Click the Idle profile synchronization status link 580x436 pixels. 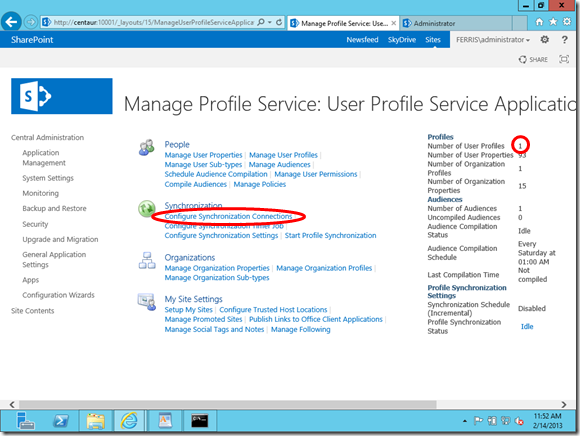click(527, 327)
